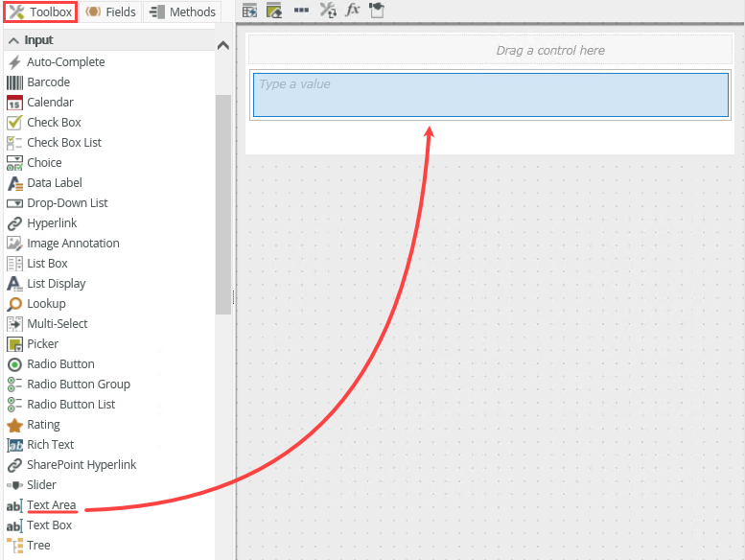Click the clipboard toolbar icon
Viewport: 745px width, 560px height.
pyautogui.click(x=377, y=10)
